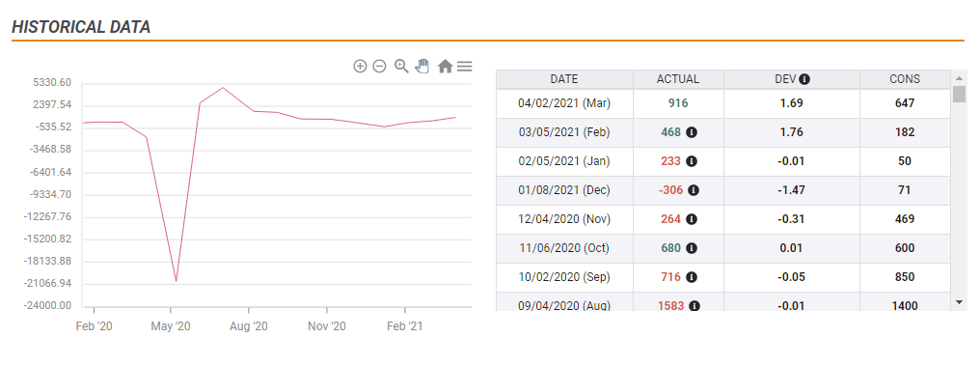Click the deviation value 1.69

[791, 103]
